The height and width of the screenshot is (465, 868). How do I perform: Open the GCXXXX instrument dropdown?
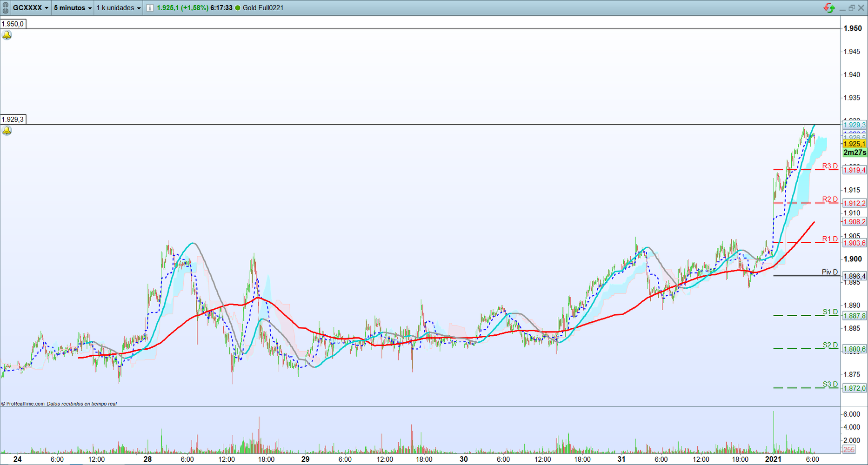pyautogui.click(x=31, y=8)
